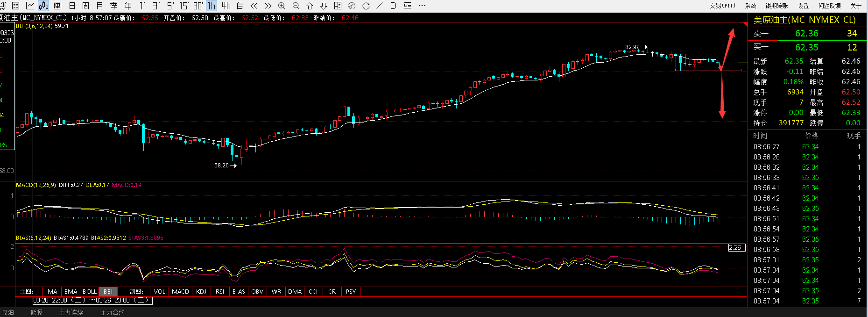The height and width of the screenshot is (317, 868).
Task: Click the up arrow icon in toolbar
Action: point(310,6)
